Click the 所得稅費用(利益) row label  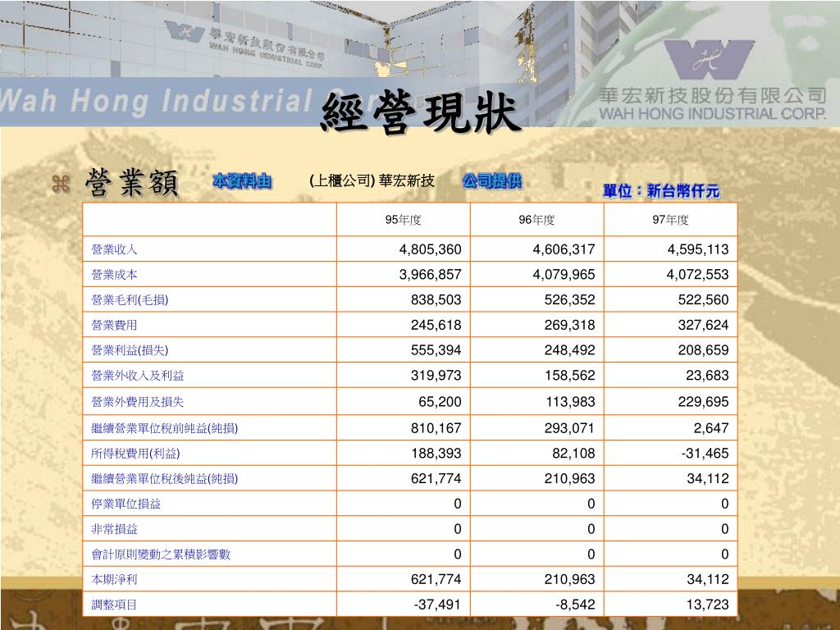(135, 453)
